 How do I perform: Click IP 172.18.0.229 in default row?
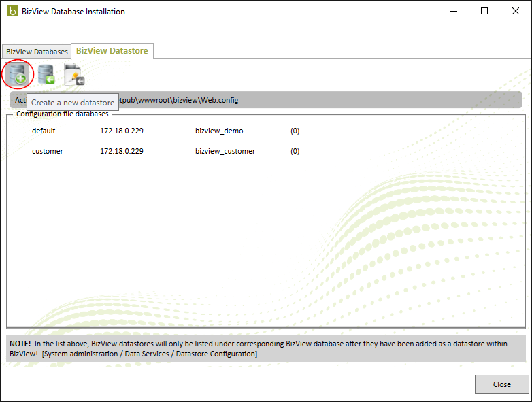coord(122,131)
